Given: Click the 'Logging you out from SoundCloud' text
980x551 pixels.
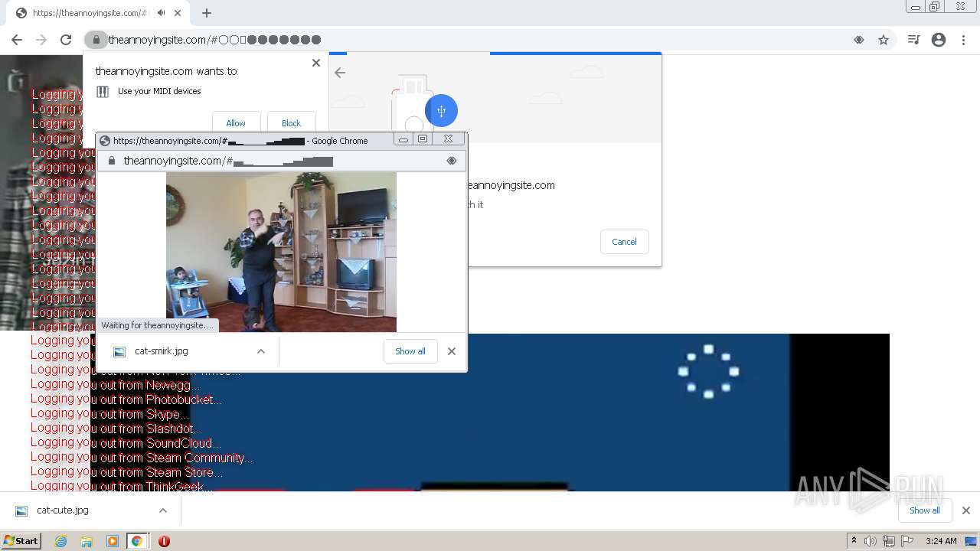Looking at the screenshot, I should (x=126, y=443).
